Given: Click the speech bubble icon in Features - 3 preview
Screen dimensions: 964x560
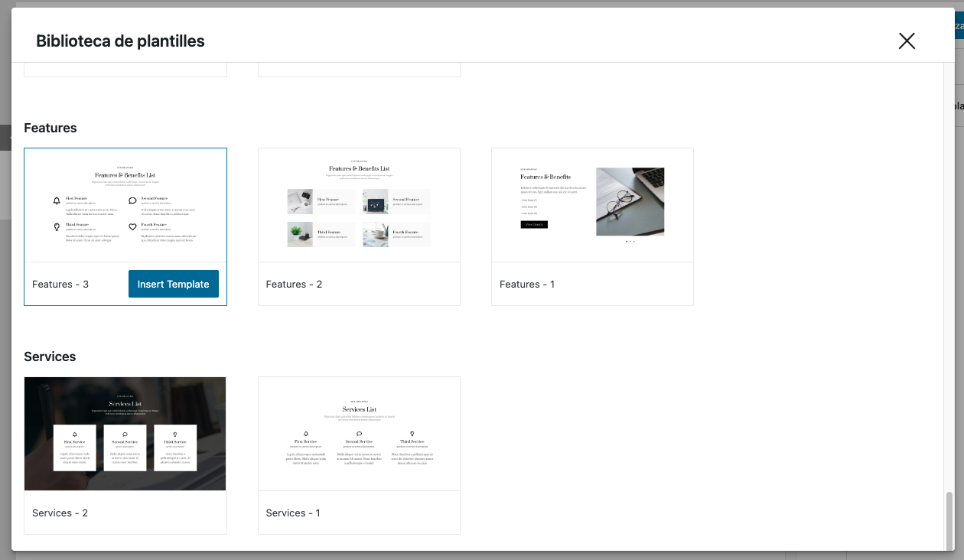Looking at the screenshot, I should click(132, 201).
